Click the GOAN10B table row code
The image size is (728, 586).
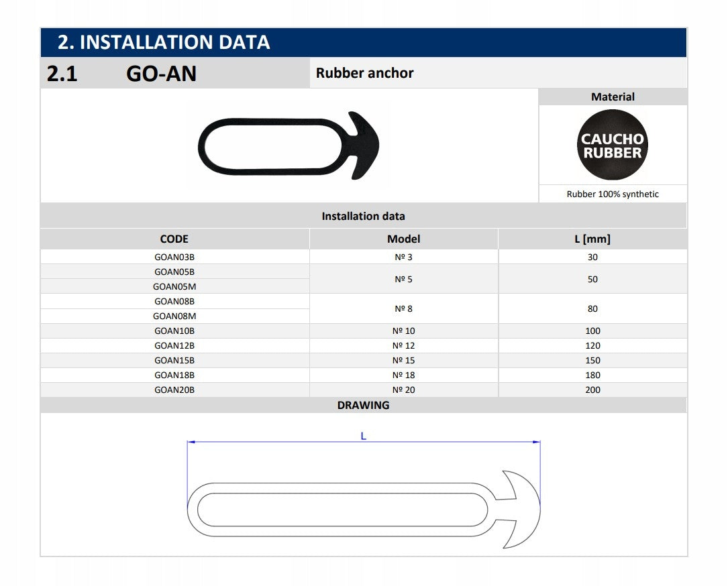tap(174, 331)
